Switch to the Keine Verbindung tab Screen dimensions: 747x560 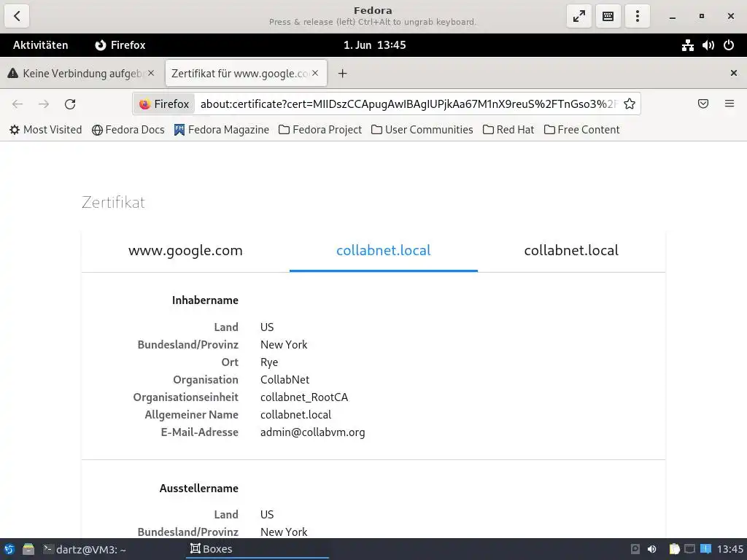(x=81, y=74)
